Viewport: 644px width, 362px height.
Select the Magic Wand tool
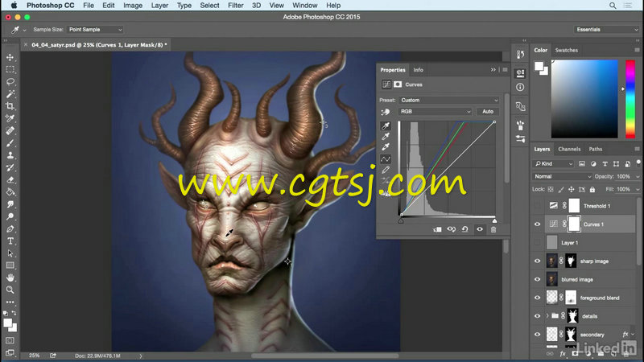coord(10,94)
